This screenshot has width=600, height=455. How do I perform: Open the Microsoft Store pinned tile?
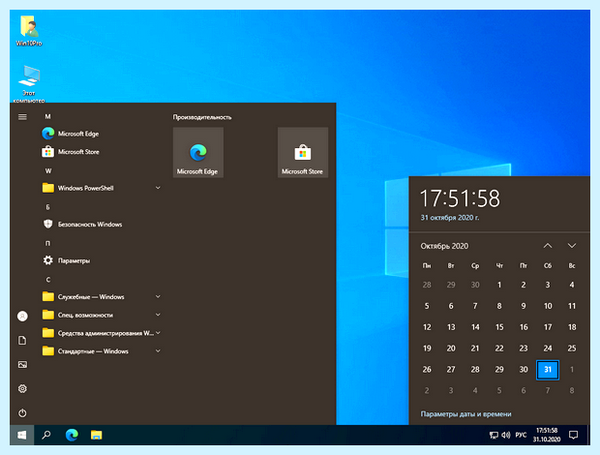click(x=303, y=152)
